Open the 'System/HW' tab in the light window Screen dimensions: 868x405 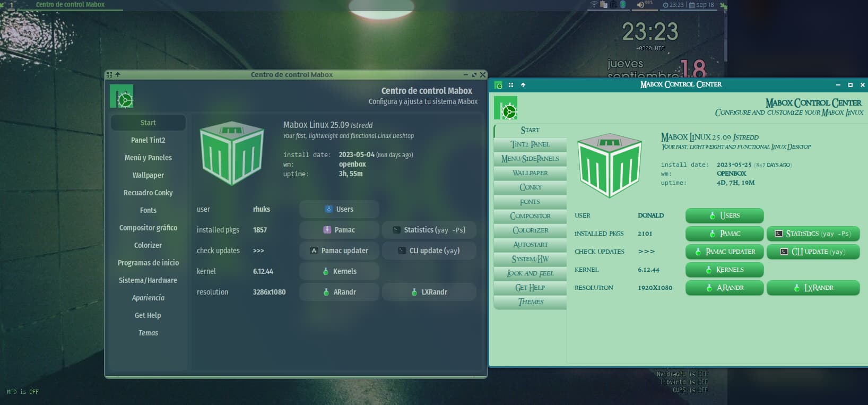pyautogui.click(x=530, y=259)
